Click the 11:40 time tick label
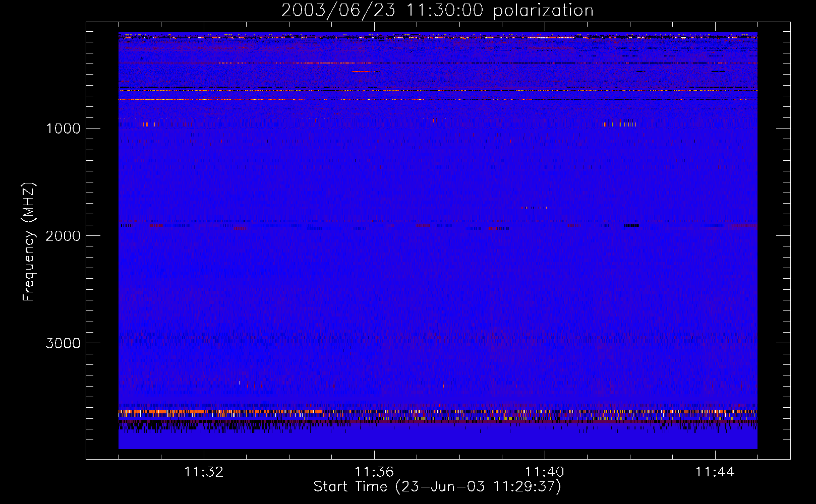 click(545, 472)
